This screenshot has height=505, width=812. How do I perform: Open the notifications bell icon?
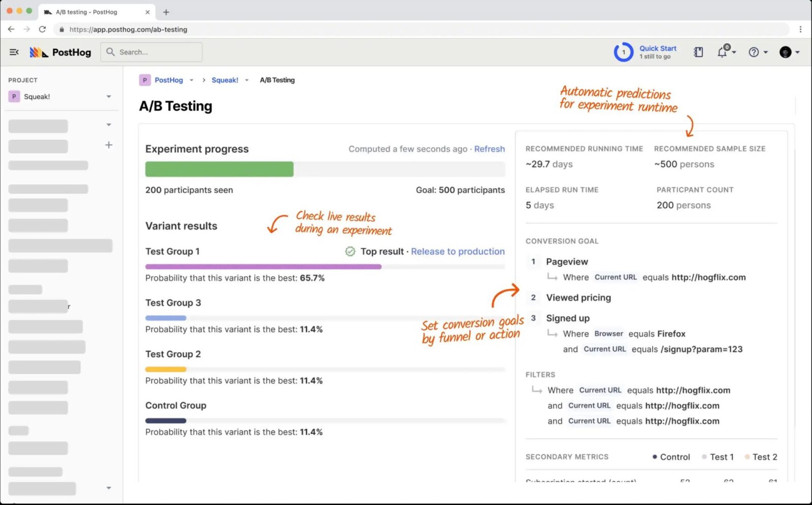[722, 52]
